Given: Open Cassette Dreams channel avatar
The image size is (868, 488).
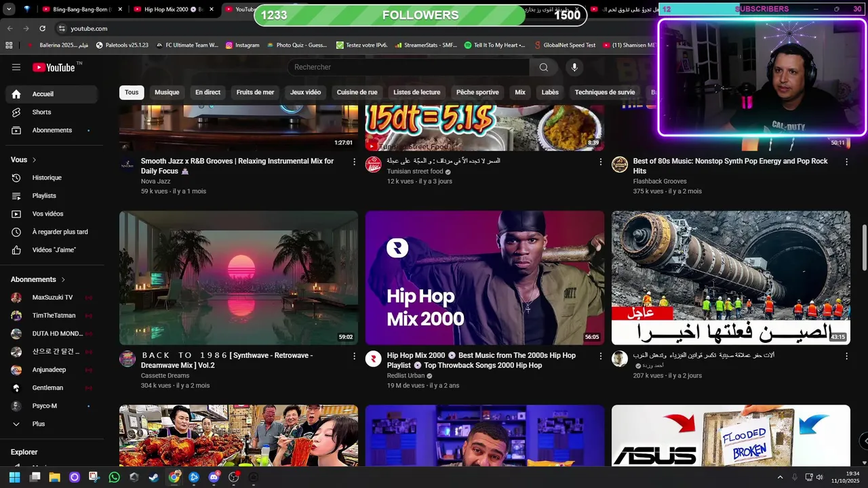Looking at the screenshot, I should coord(127,359).
